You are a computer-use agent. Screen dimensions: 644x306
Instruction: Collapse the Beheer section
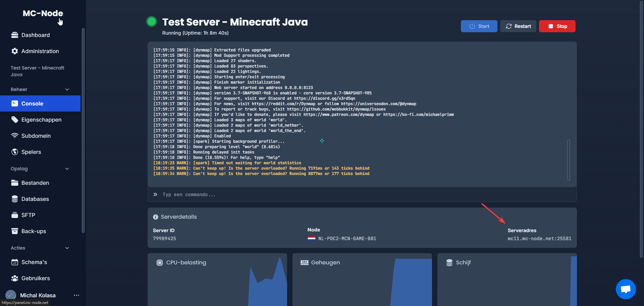point(67,89)
